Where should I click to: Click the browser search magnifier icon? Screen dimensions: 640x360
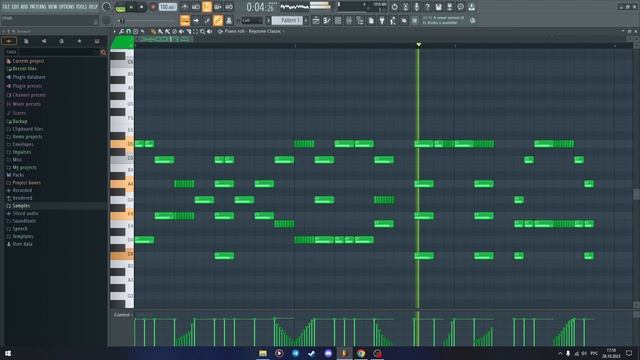point(103,52)
